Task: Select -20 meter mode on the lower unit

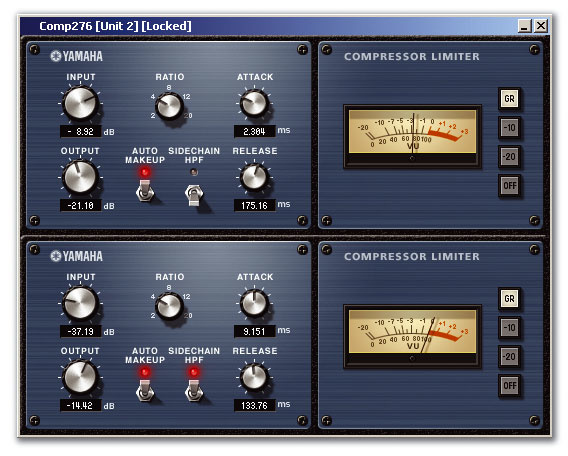Action: (x=509, y=356)
